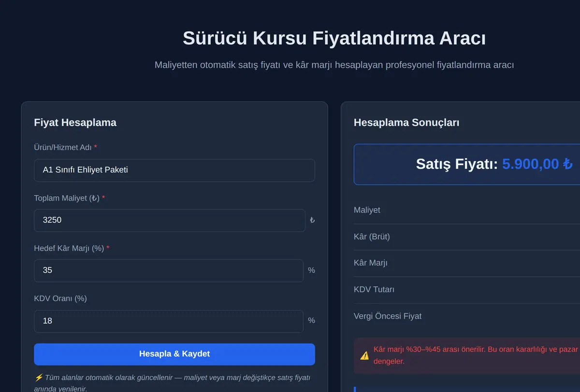Click the warning icon in the margin alert
Image resolution: width=580 pixels, height=392 pixels.
pyautogui.click(x=364, y=355)
